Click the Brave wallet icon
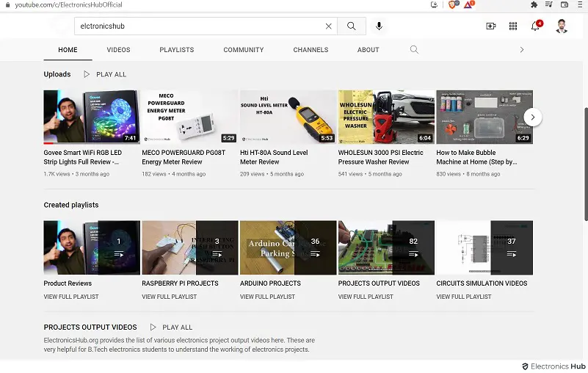Screen dimensions: 588x373 [x=565, y=4]
